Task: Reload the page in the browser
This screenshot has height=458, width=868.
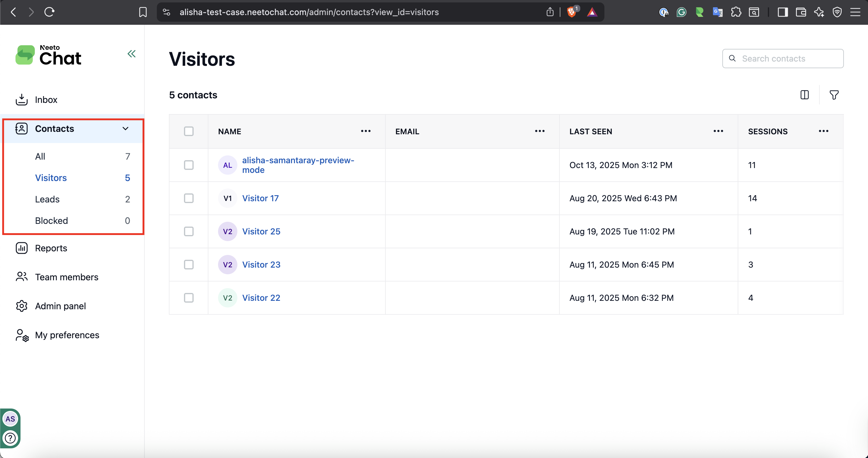Action: click(x=49, y=12)
